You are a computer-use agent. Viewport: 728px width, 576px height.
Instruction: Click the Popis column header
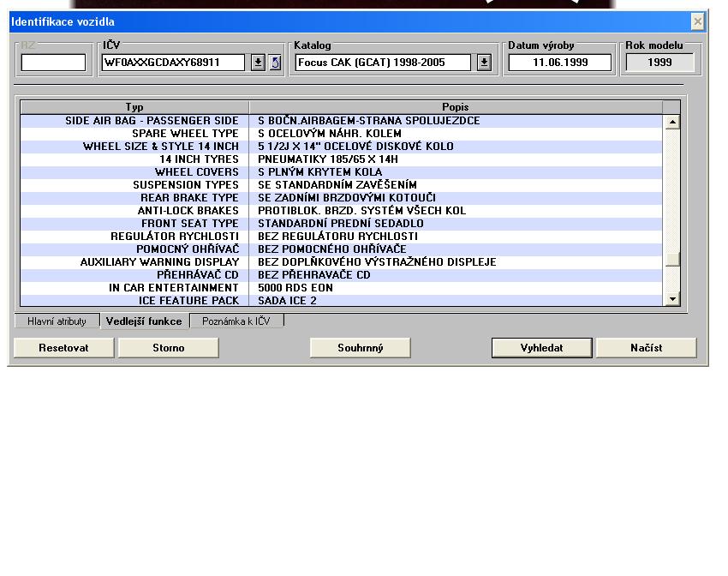[455, 107]
